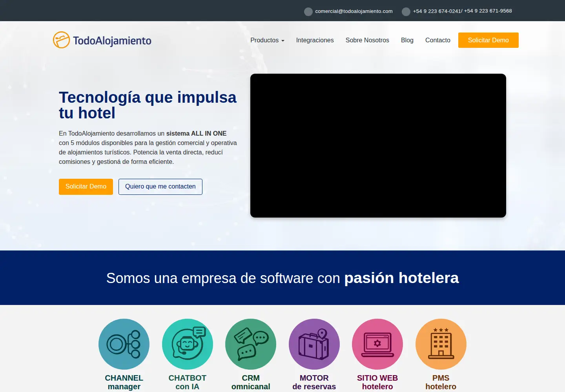Open the Sitio web hotelero icon
The image size is (565, 392).
377,344
